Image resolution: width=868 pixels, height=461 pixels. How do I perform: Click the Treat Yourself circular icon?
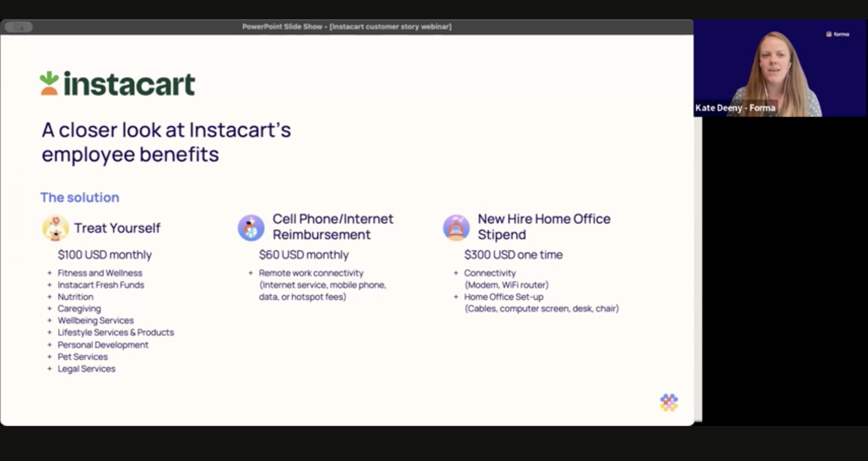[55, 228]
